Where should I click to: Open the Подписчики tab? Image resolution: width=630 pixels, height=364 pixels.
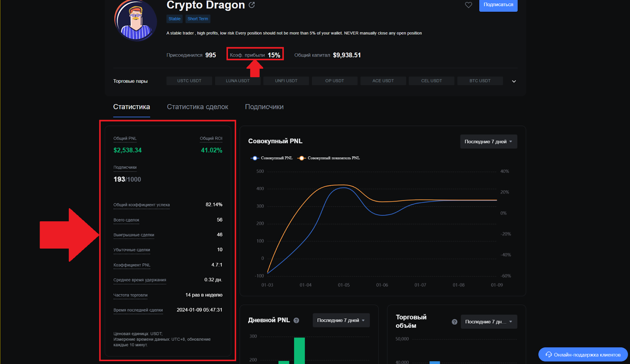[264, 107]
